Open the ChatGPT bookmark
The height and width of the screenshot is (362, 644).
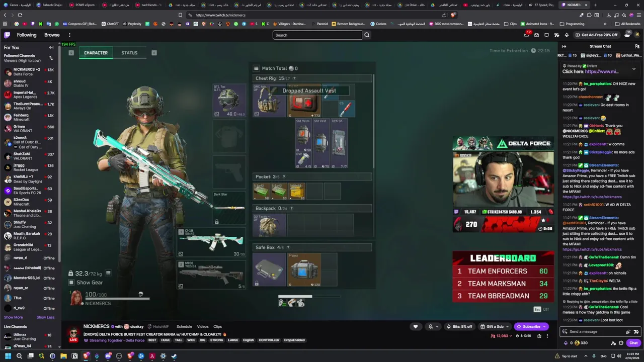pyautogui.click(x=110, y=24)
